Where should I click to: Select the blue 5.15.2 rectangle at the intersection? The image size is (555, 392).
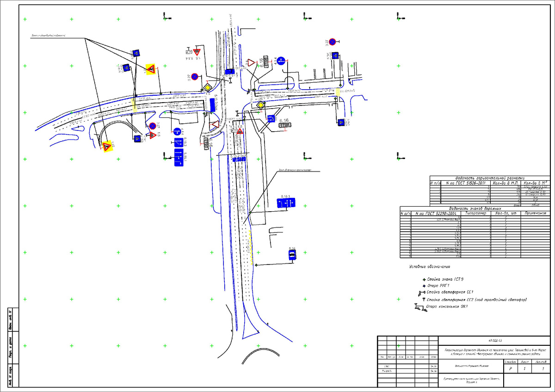click(x=213, y=105)
